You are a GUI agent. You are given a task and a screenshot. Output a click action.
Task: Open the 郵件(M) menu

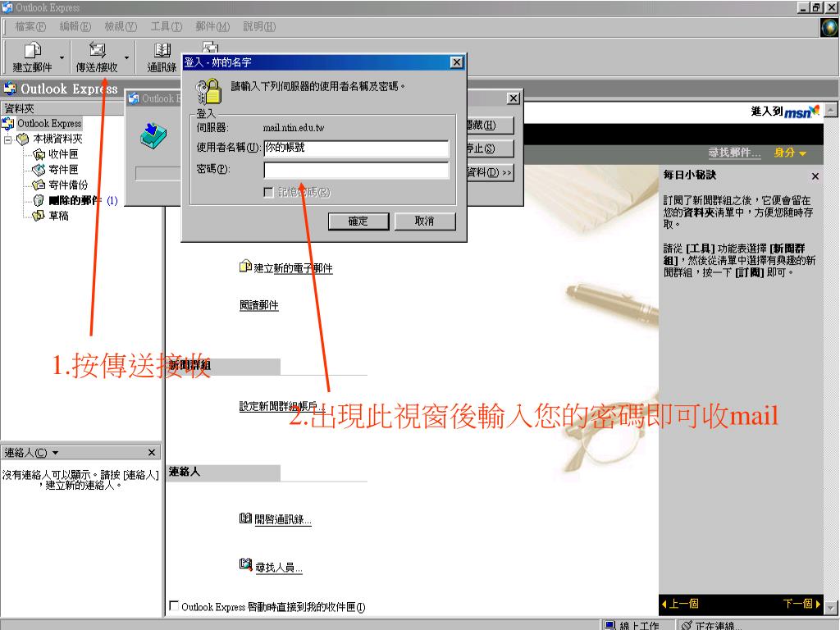[x=212, y=26]
